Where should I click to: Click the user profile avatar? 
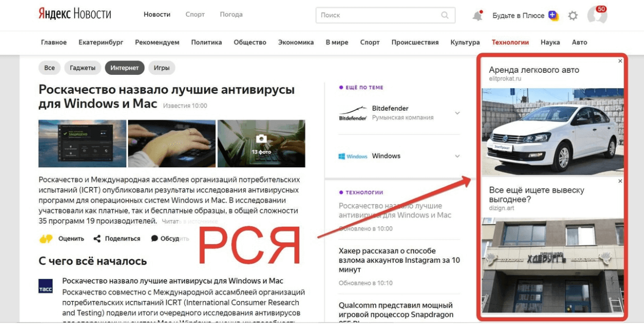[597, 15]
